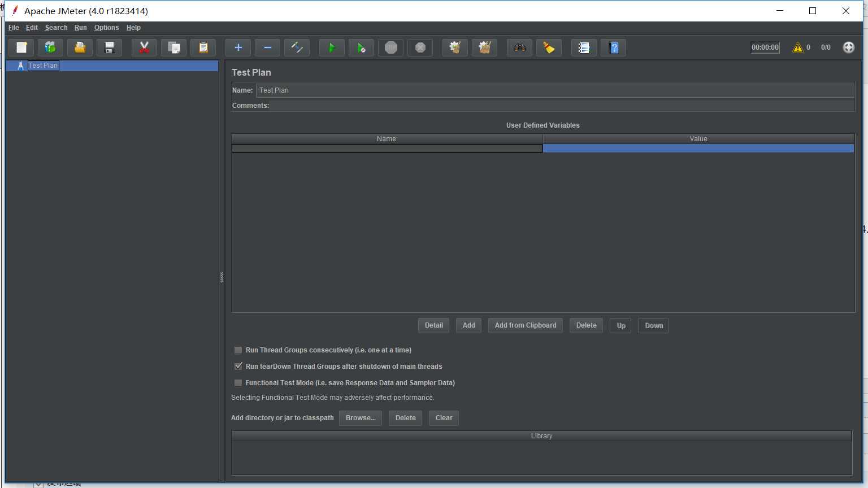Click the Library column header
Image resolution: width=868 pixels, height=488 pixels.
[x=541, y=436]
